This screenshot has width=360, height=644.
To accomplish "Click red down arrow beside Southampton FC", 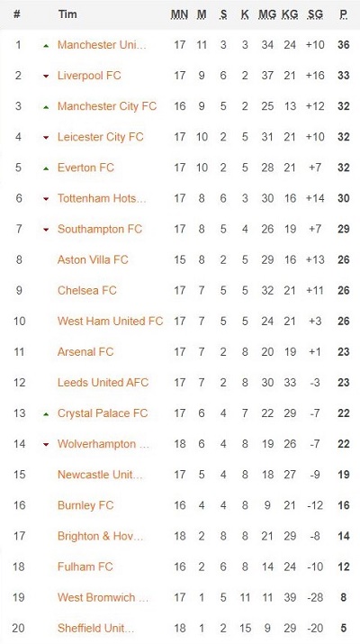I will (x=46, y=230).
